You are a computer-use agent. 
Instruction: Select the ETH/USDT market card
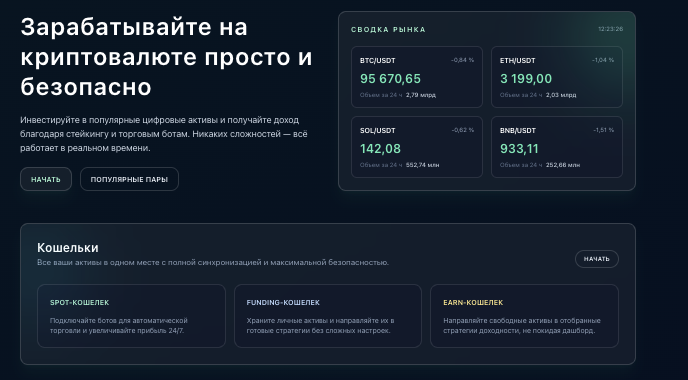557,77
